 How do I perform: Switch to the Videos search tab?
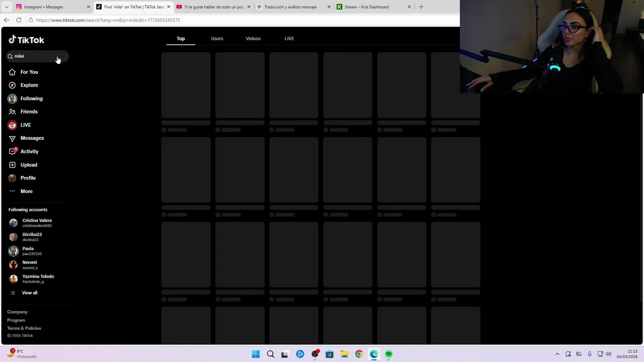click(253, 39)
